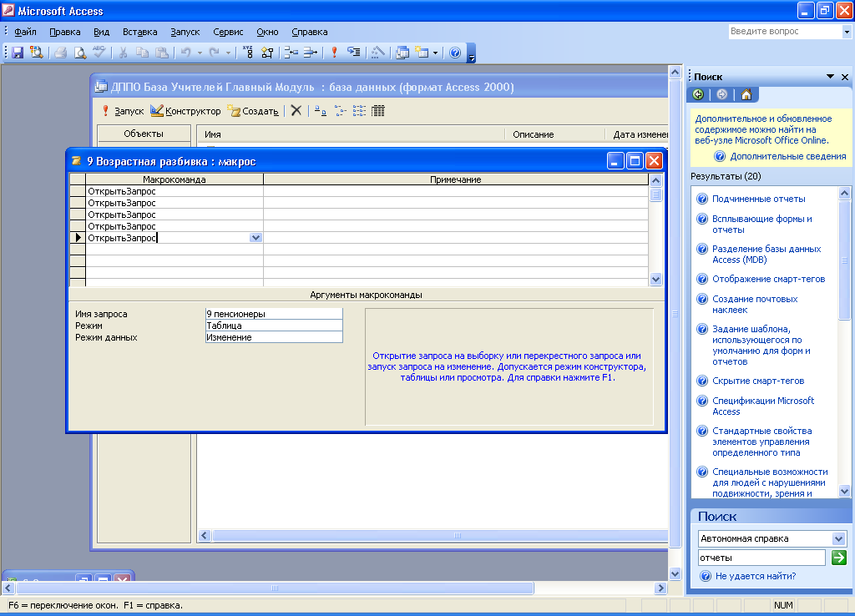Open the 'Не удается найти?' link
This screenshot has width=855, height=616.
coord(755,576)
